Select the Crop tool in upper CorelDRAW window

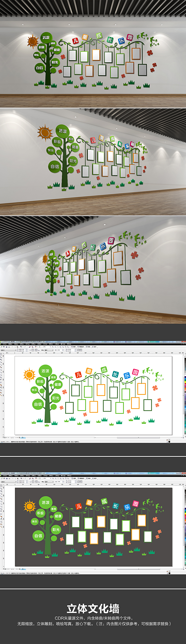1,360
